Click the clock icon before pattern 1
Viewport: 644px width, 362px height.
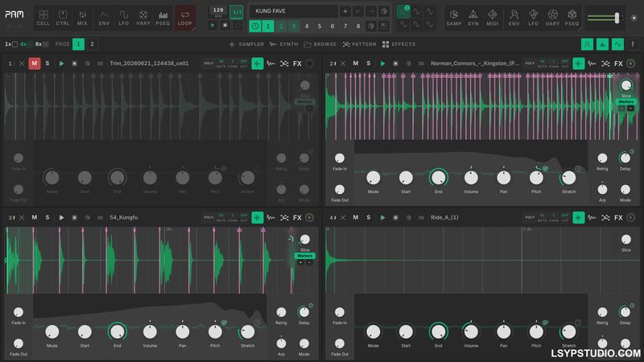[255, 26]
